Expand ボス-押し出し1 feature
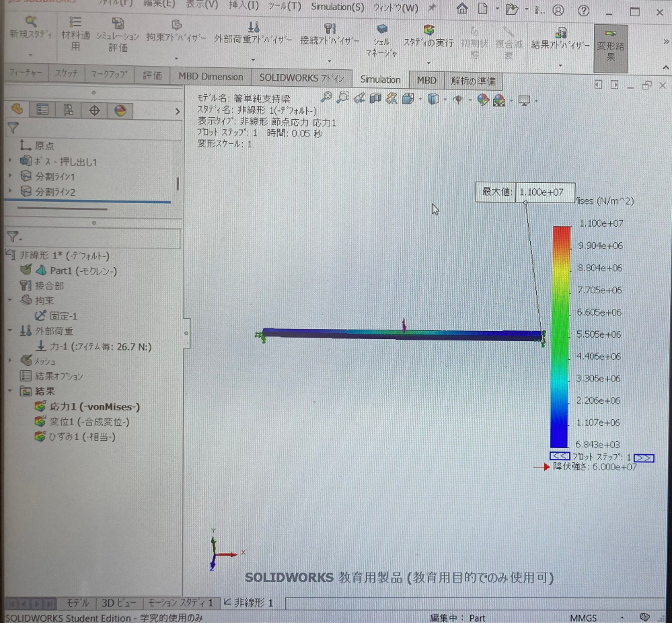 point(10,160)
